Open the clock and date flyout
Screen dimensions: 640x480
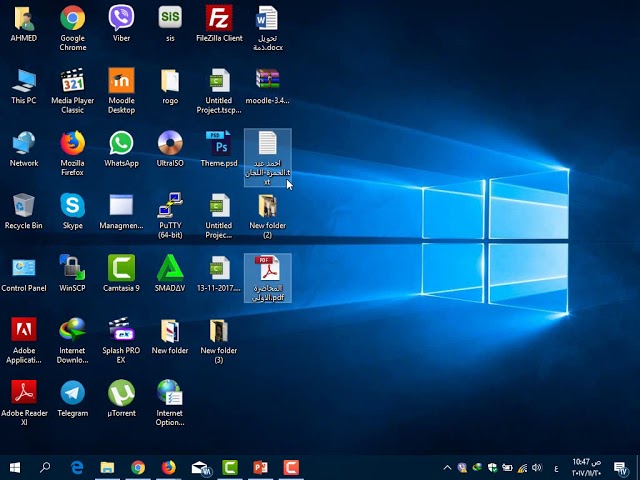pos(587,468)
